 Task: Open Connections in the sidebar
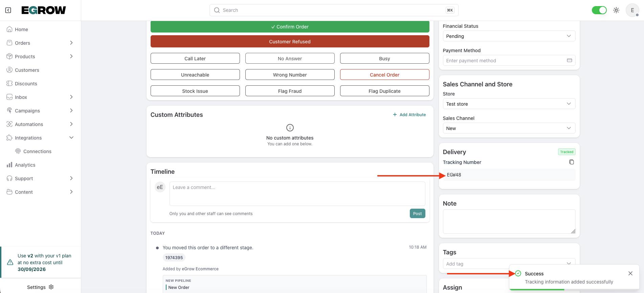click(x=37, y=151)
